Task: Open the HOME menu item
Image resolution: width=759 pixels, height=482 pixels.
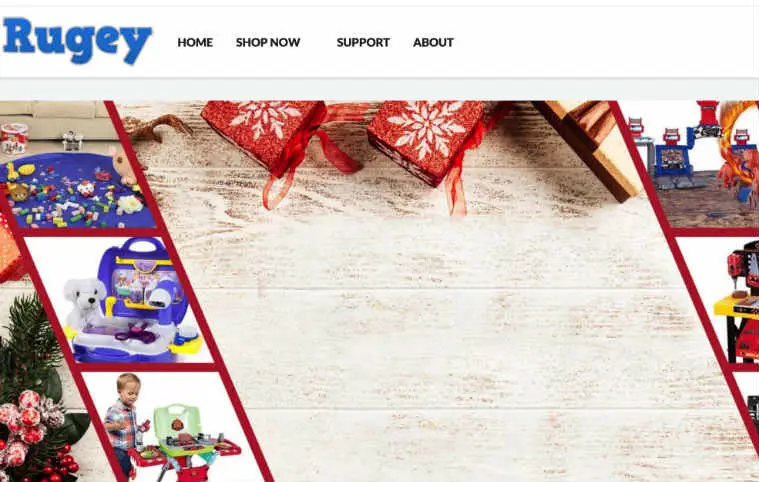Action: click(195, 43)
